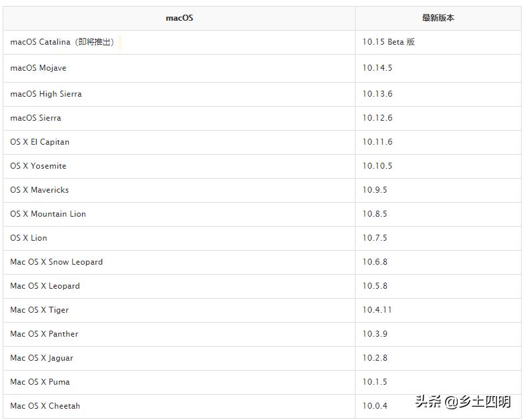Select OS X Mountain Lion text
Screen dimensions: 523x420
(48, 214)
